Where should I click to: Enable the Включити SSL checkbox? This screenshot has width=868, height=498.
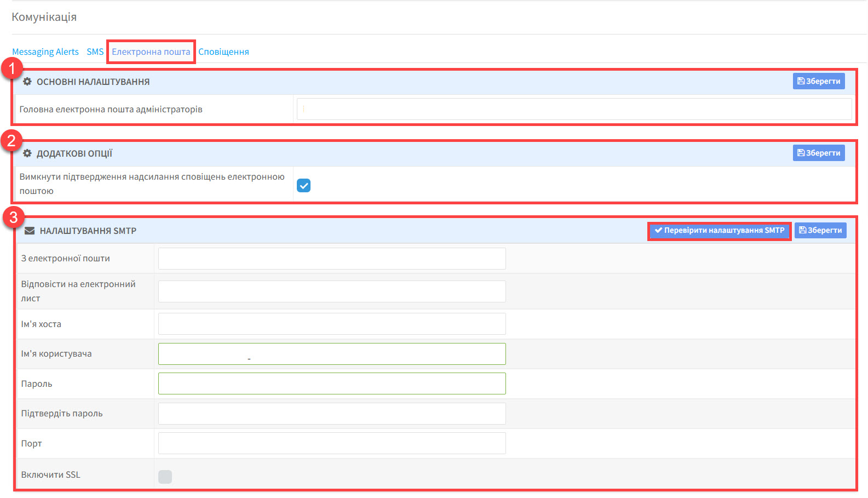[x=165, y=477]
